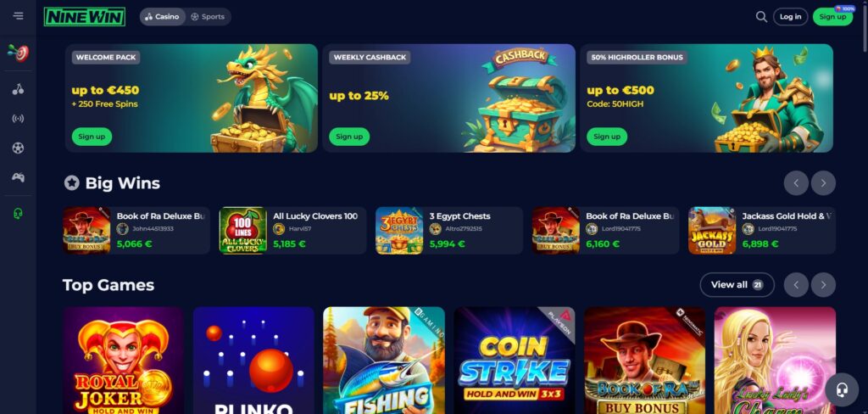Click the Log in button
The height and width of the screenshot is (414, 868).
tap(790, 17)
